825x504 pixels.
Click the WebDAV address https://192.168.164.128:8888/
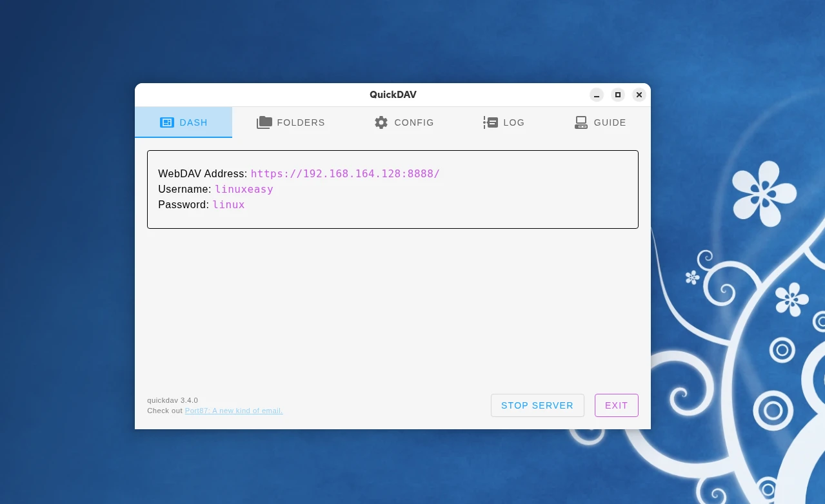(345, 173)
